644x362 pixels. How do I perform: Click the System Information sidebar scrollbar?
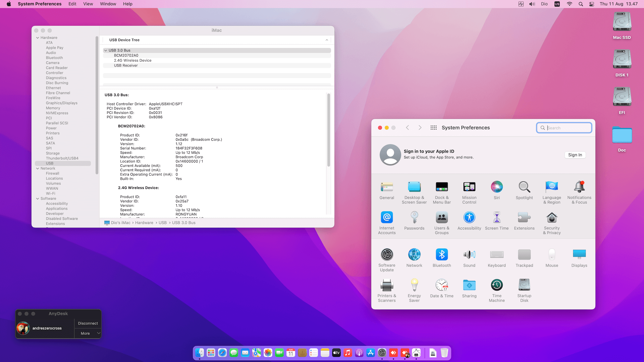97,105
